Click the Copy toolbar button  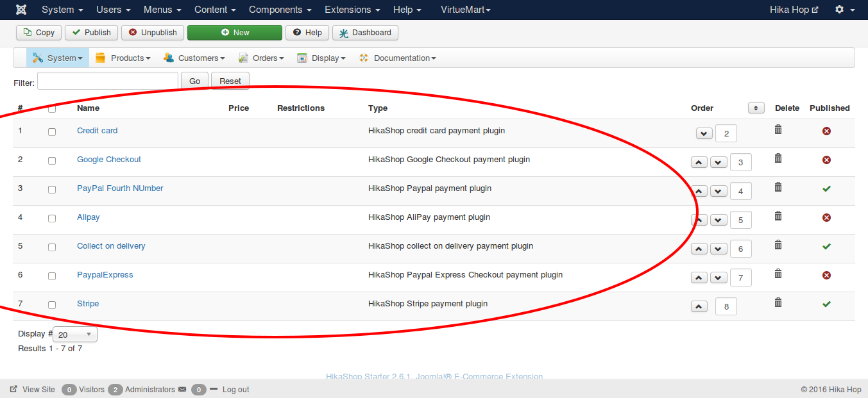click(39, 33)
